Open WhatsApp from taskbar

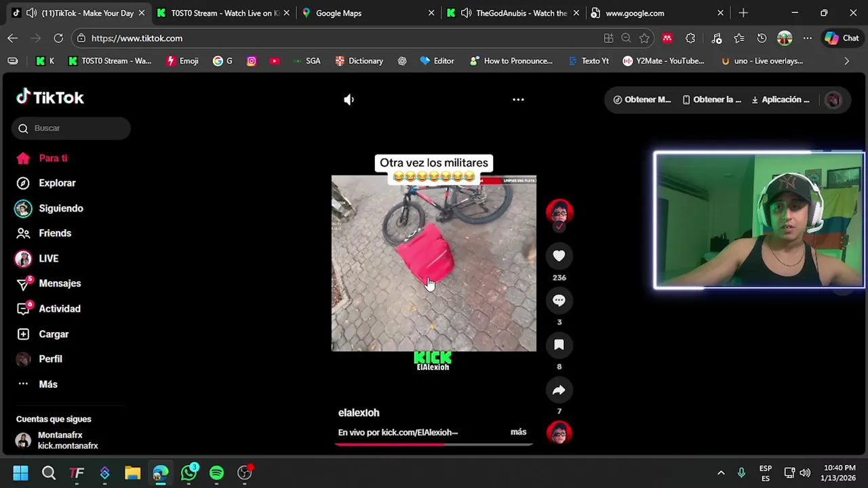(189, 472)
